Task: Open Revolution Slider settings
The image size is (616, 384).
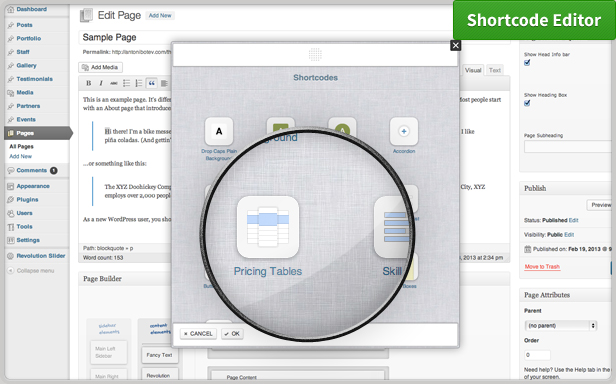Action: (x=40, y=255)
